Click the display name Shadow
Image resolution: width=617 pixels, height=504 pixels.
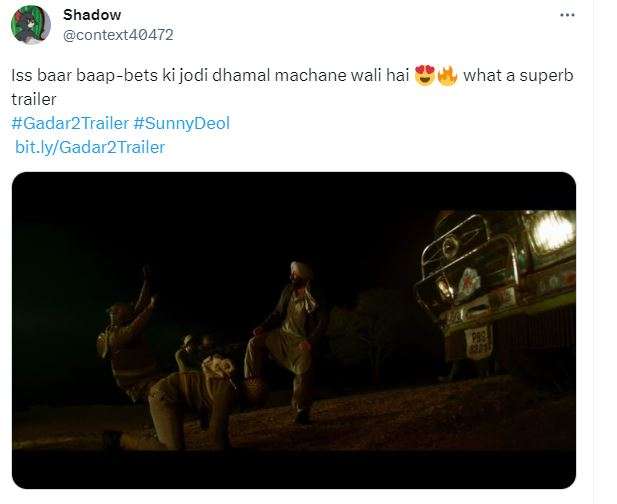[92, 15]
